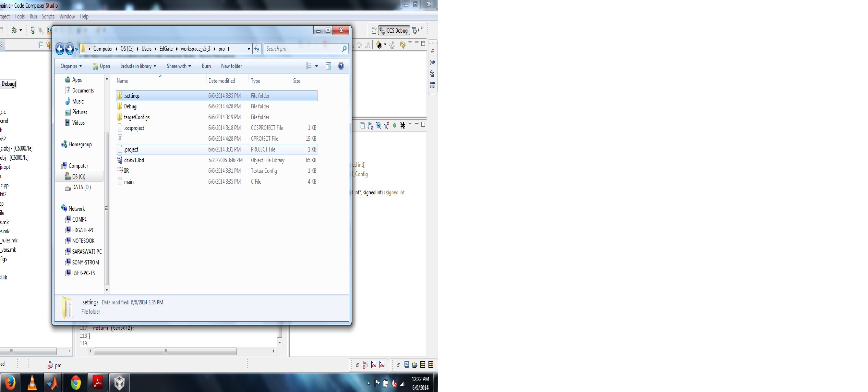Open the Window menu in Code Composer Studio

67,16
